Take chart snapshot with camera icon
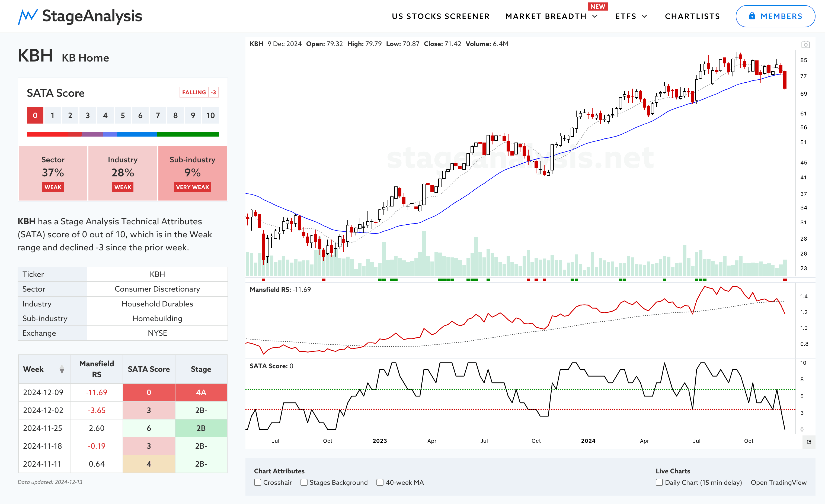This screenshot has height=504, width=825. point(805,44)
